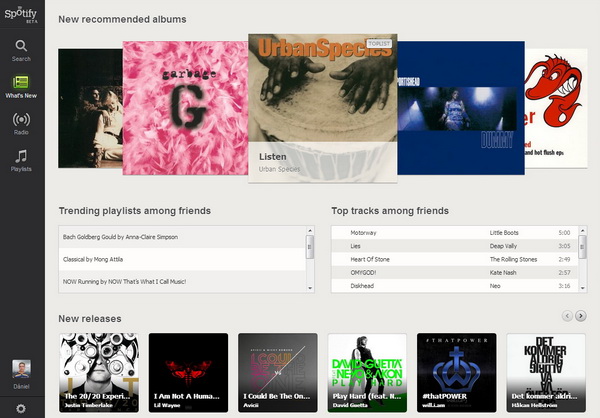Screen dimensions: 600x418
Task: Open Play Hard by David Guetta
Action: [x=367, y=372]
